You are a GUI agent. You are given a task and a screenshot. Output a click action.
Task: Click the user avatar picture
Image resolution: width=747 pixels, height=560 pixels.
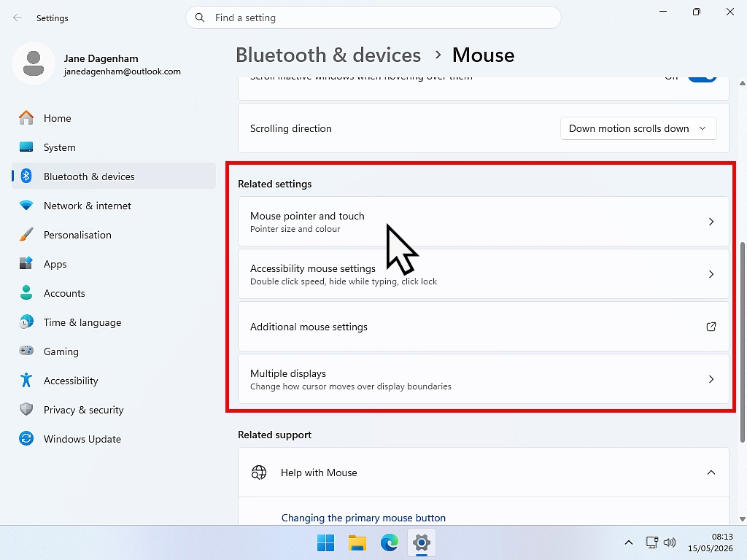click(34, 63)
